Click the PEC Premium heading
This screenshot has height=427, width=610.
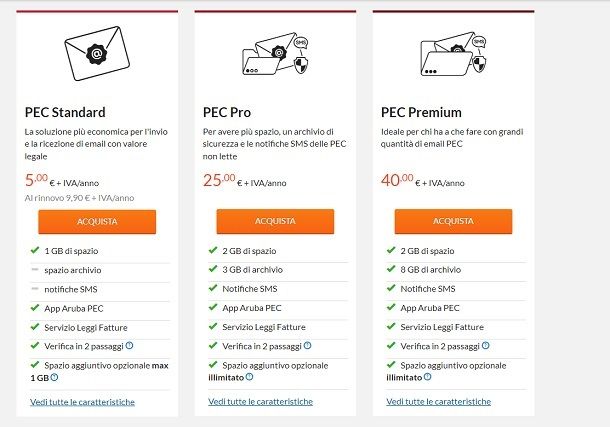(421, 112)
